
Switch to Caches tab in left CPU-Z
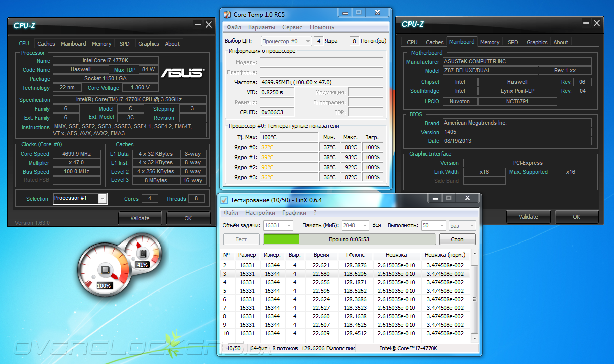pyautogui.click(x=46, y=44)
